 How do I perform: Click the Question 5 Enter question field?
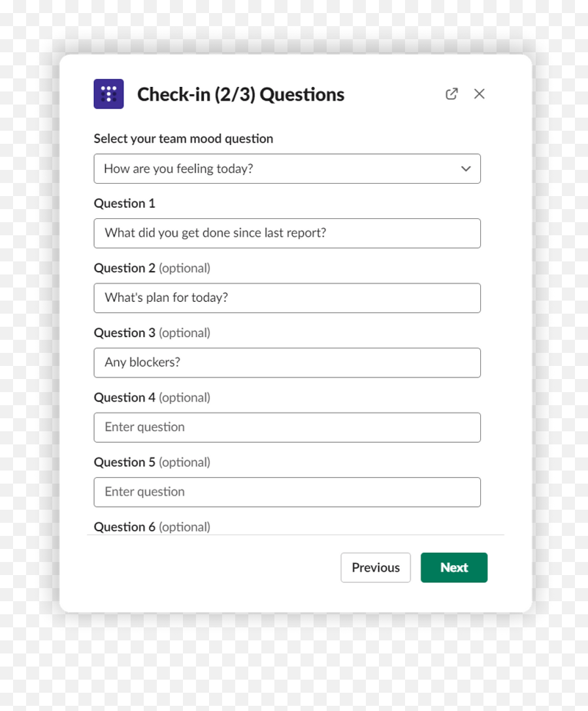287,492
